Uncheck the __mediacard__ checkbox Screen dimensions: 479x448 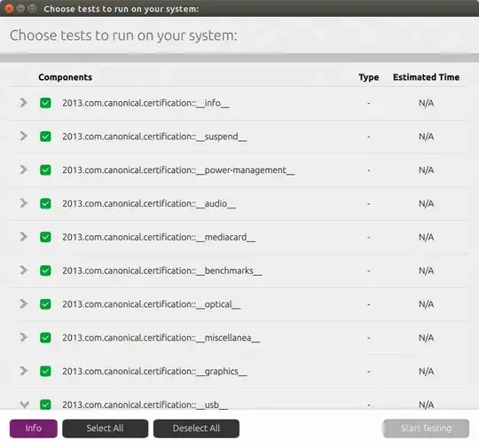coord(45,237)
